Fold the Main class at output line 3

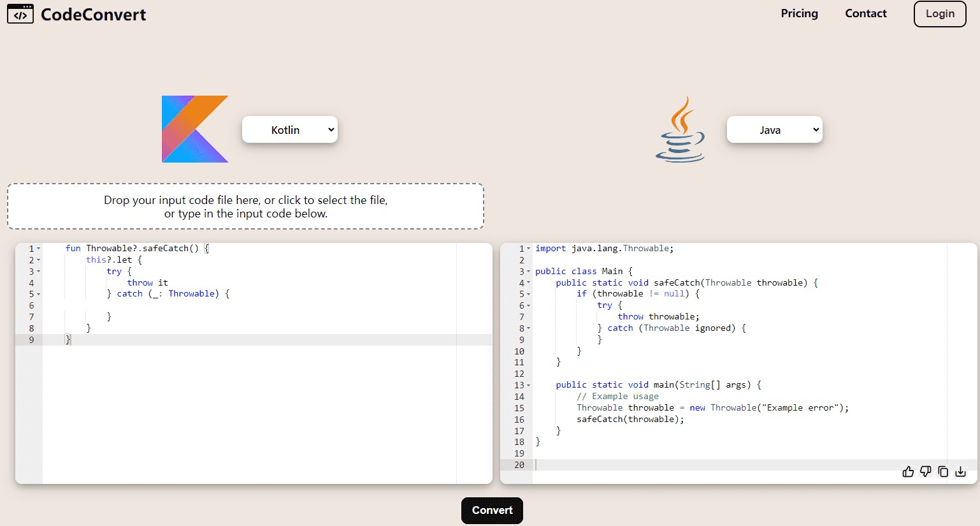528,272
